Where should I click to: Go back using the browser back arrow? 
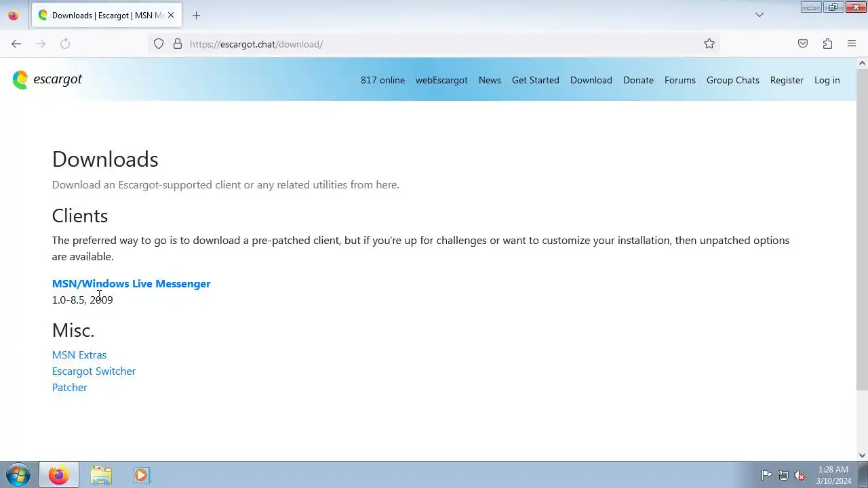click(x=16, y=44)
